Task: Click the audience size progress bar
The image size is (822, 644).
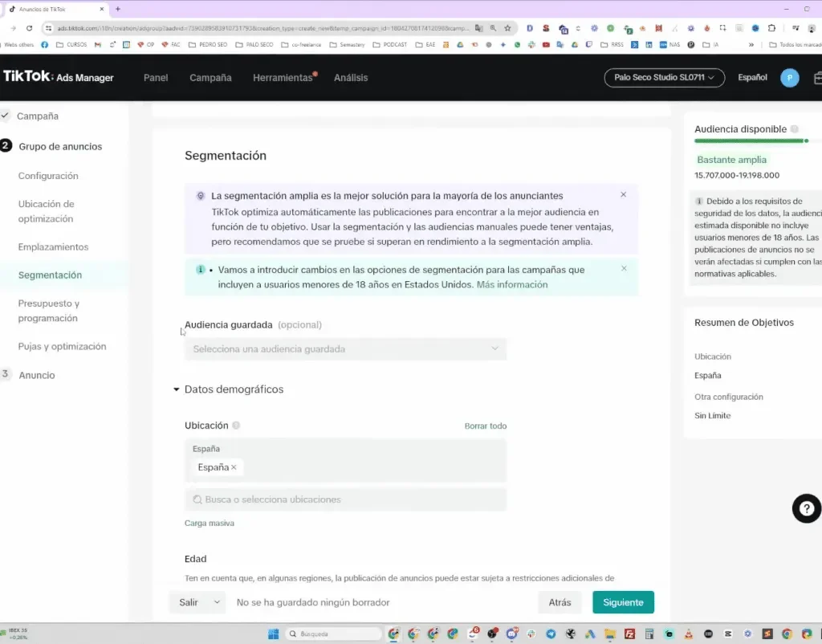Action: [x=751, y=141]
